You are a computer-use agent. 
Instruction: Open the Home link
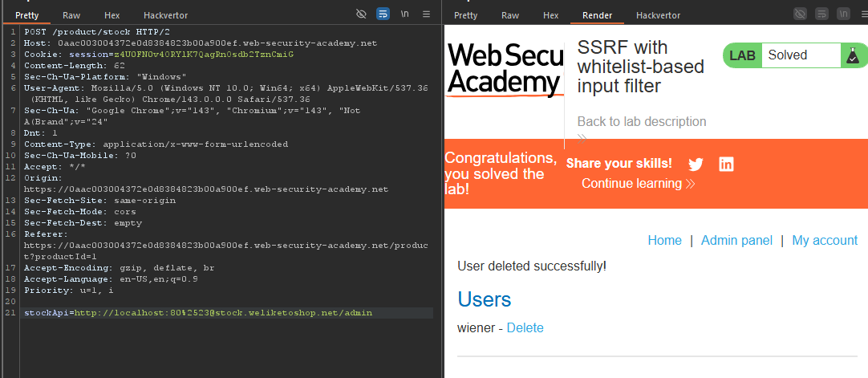[x=665, y=240]
